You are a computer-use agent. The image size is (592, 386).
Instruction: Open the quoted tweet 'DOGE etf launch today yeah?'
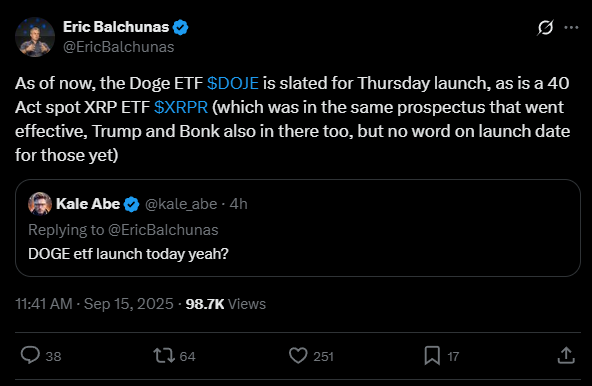(x=298, y=228)
